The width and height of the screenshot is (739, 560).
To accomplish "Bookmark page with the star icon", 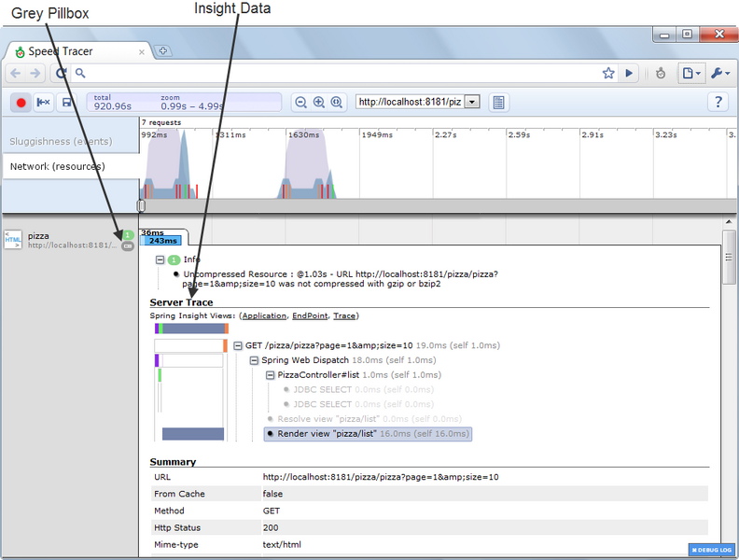I will 608,73.
